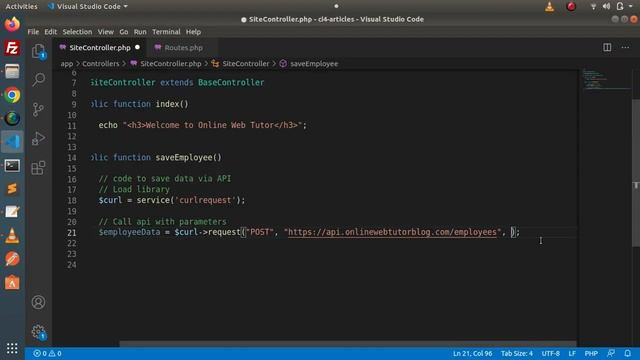Open Files manager from the dock
This screenshot has width=640, height=360.
coord(12,71)
